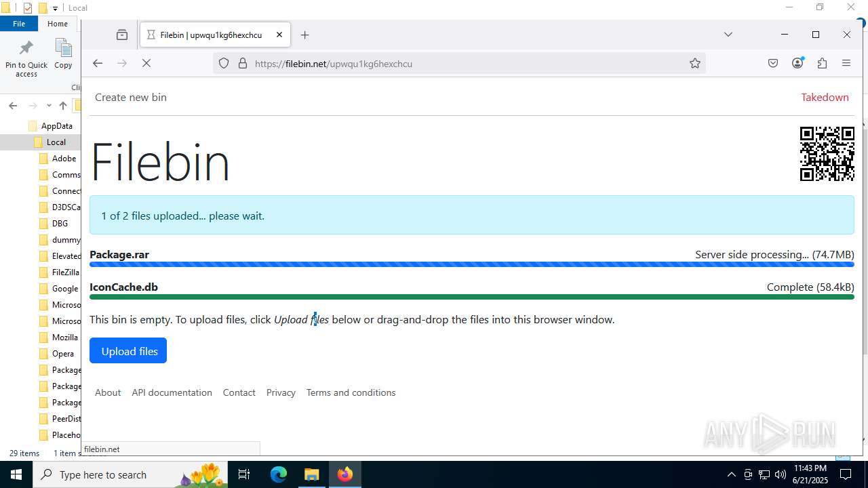Bookmark this page with star
The width and height of the screenshot is (868, 488).
695,63
